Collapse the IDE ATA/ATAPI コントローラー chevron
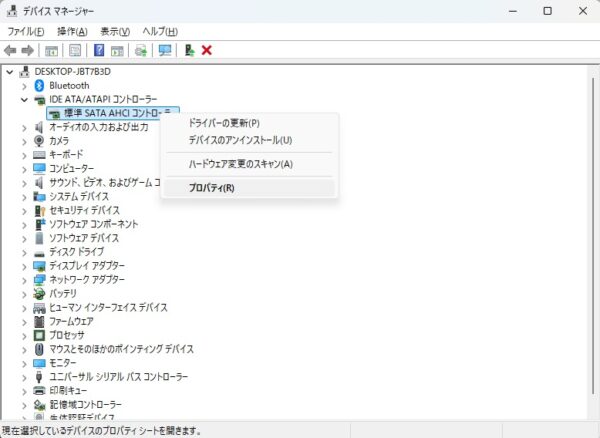This screenshot has height=438, width=600. tap(24, 100)
